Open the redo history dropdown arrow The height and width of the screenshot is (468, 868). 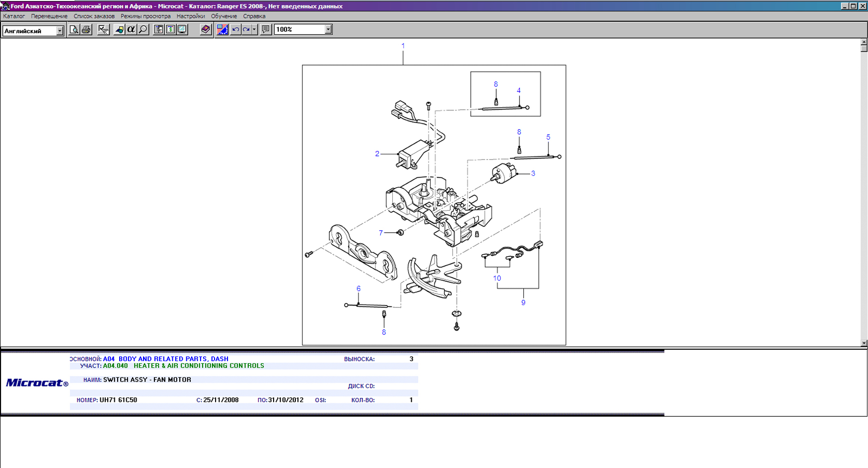(254, 30)
